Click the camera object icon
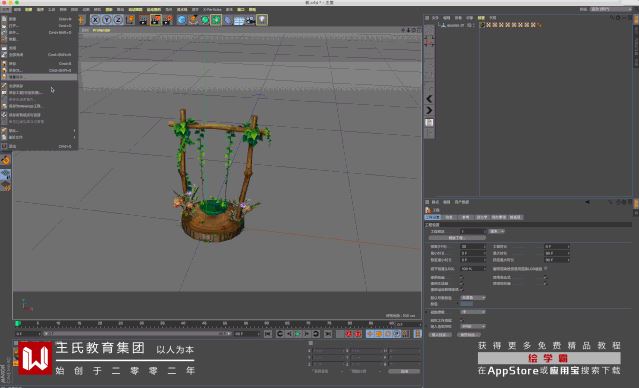Image resolution: width=639 pixels, height=388 pixels. (x=250, y=20)
